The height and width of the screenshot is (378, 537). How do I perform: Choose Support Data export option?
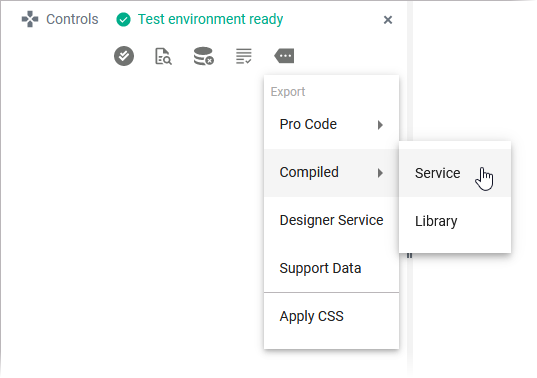pyautogui.click(x=331, y=268)
